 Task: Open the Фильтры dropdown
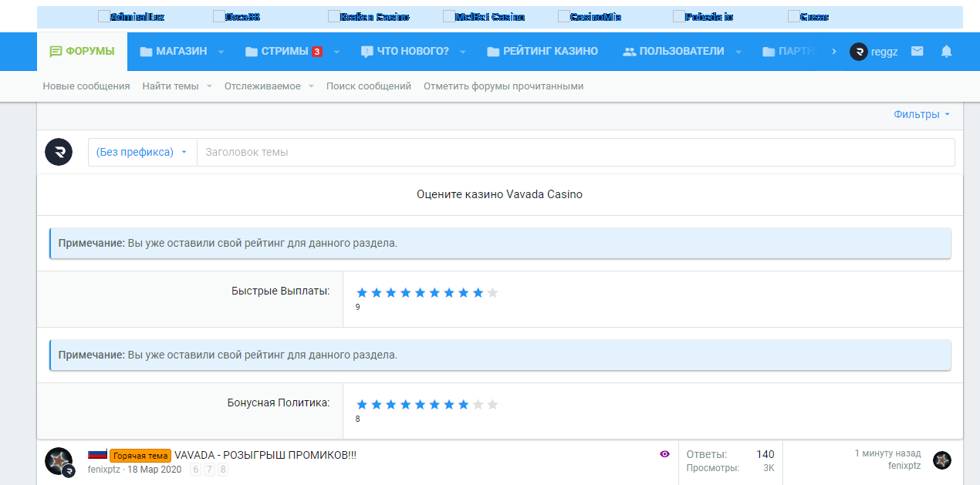922,114
